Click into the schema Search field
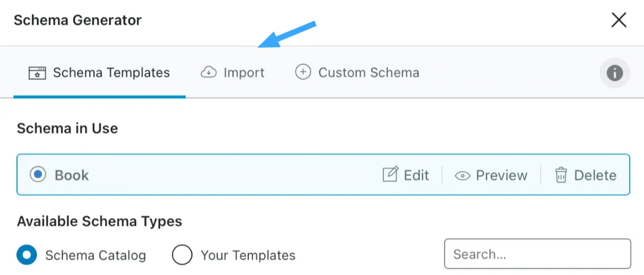Image resolution: width=644 pixels, height=275 pixels. (538, 253)
